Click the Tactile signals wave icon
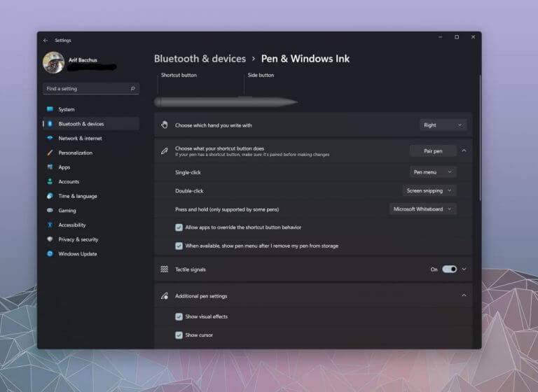Image resolution: width=538 pixels, height=392 pixels. (165, 269)
